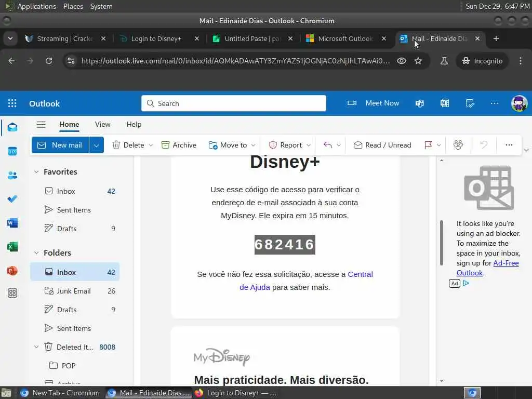Click the reply arrow icon
The width and height of the screenshot is (532, 399).
pyautogui.click(x=328, y=145)
